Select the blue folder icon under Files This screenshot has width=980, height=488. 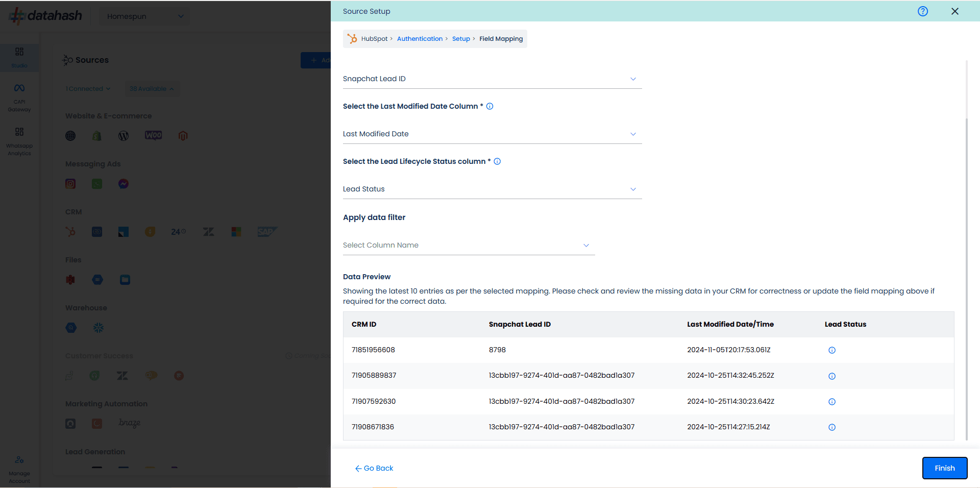pyautogui.click(x=125, y=280)
